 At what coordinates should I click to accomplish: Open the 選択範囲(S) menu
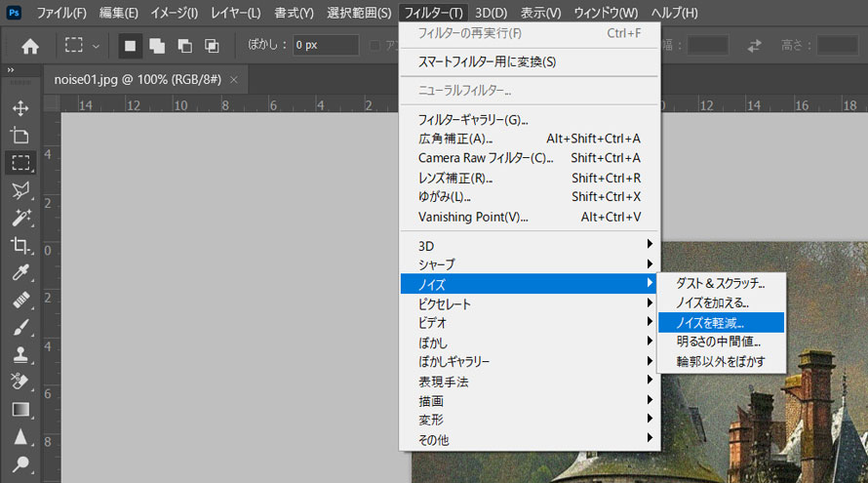tap(359, 12)
